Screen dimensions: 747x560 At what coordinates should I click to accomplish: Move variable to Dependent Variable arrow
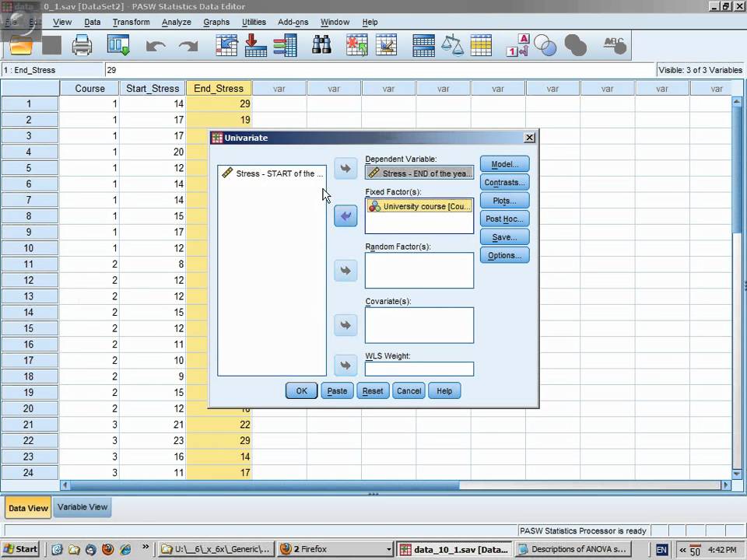[x=345, y=169]
